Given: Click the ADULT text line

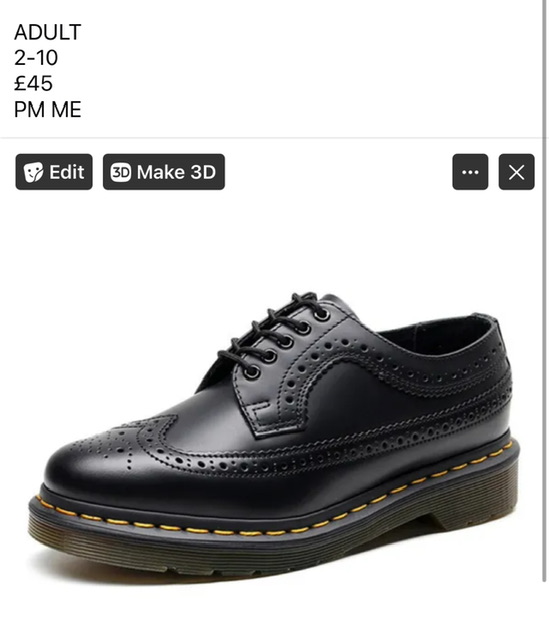Looking at the screenshot, I should pos(48,32).
